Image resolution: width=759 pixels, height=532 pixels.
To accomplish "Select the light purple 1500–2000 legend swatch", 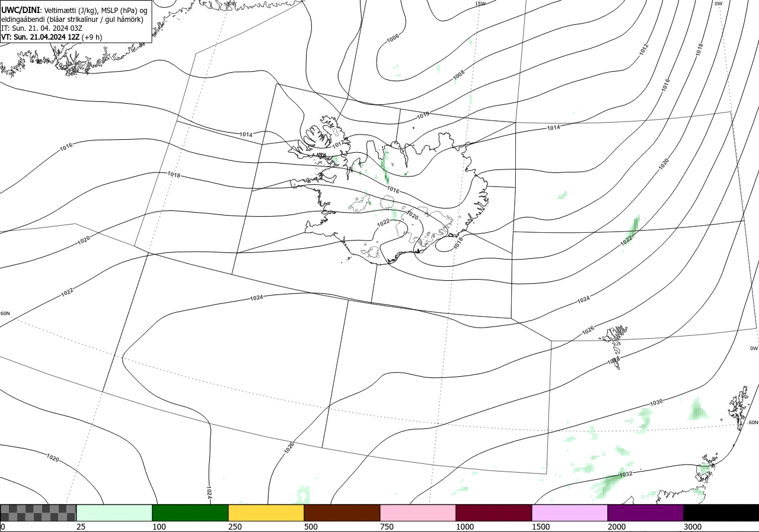I will point(570,512).
